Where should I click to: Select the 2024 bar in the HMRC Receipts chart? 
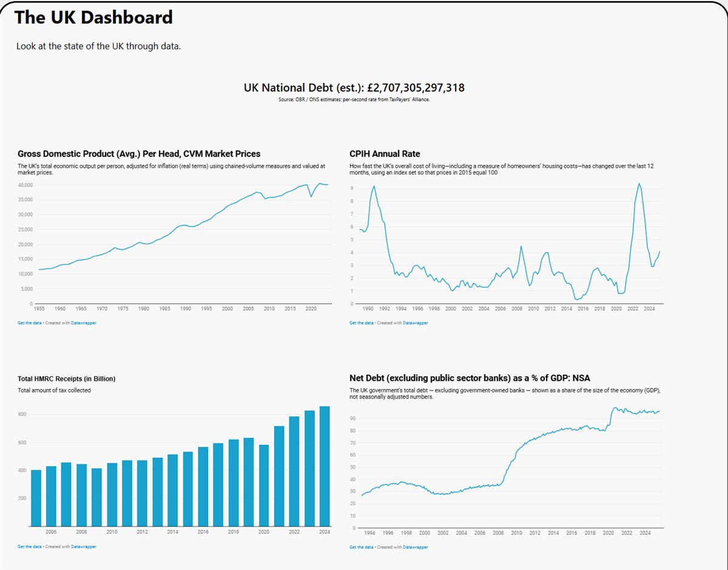(x=325, y=466)
